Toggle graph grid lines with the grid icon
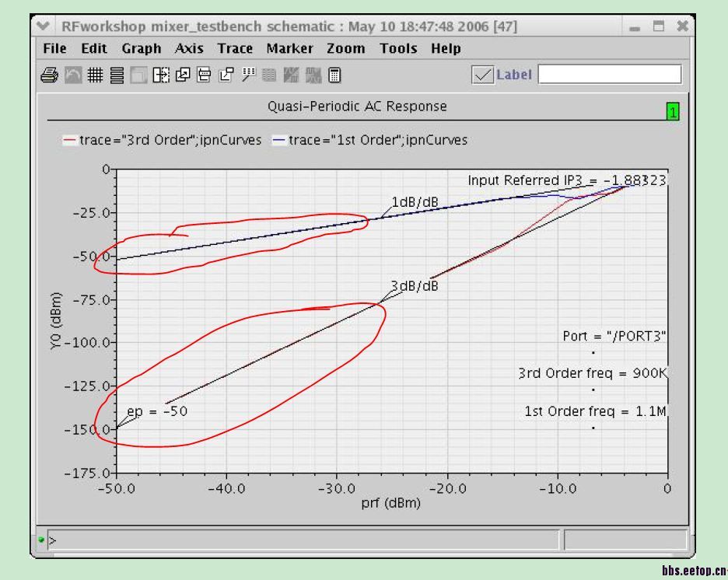 [95, 75]
